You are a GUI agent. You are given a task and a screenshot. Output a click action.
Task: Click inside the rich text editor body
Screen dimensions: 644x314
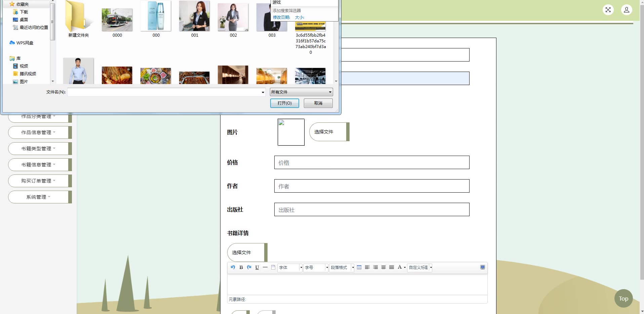pos(357,284)
